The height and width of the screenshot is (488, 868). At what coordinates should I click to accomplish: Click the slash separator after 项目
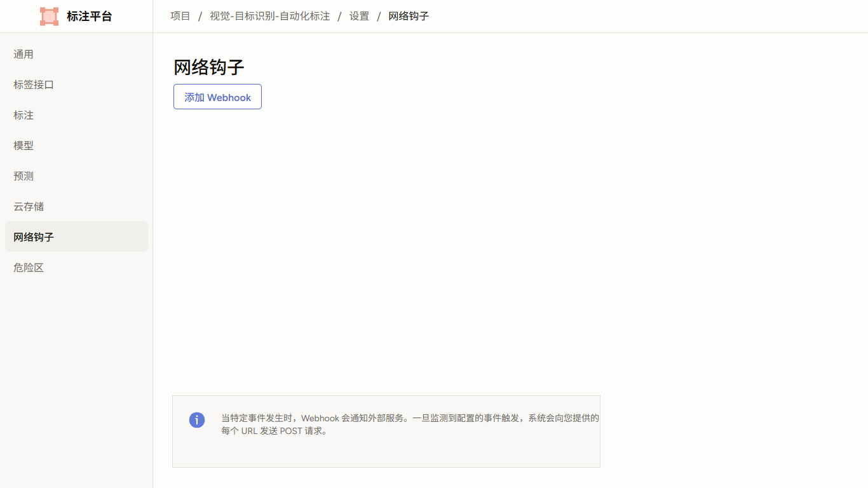[200, 17]
